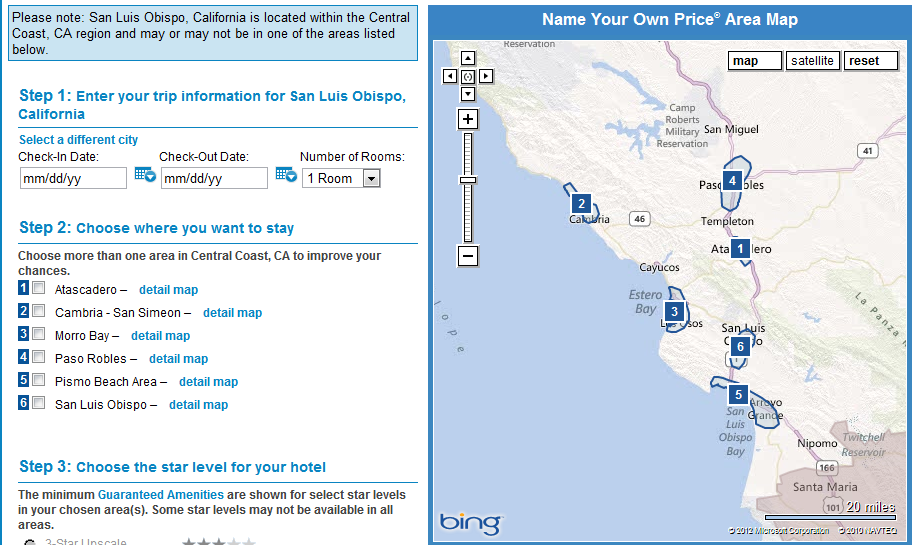Switch map to satellite view
The image size is (917, 545).
click(x=812, y=61)
